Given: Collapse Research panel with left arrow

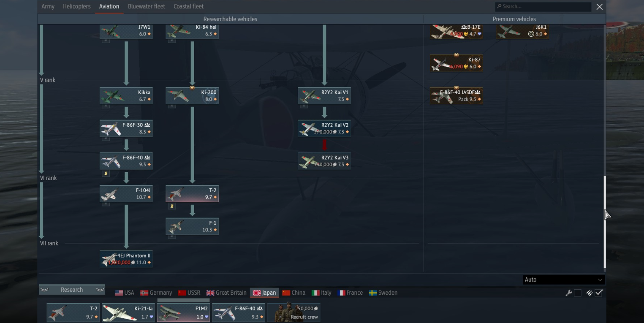Looking at the screenshot, I should pos(44,290).
